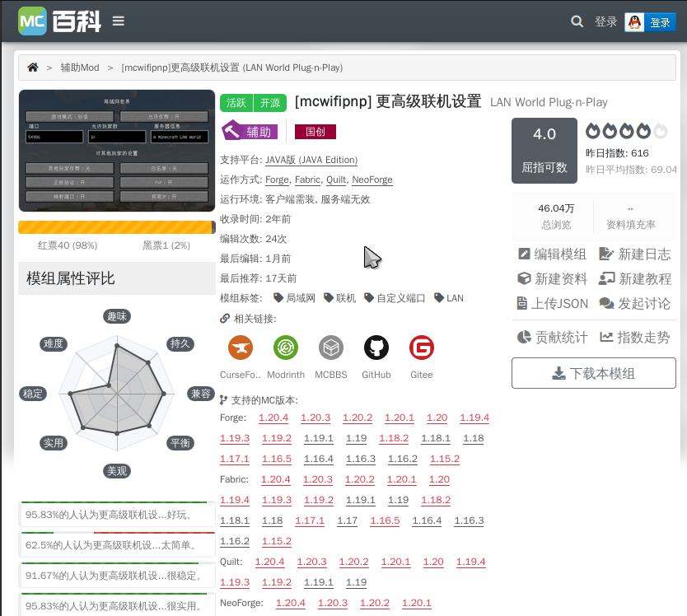Click the 模组属性评比 section header
The image size is (687, 616).
[117, 278]
